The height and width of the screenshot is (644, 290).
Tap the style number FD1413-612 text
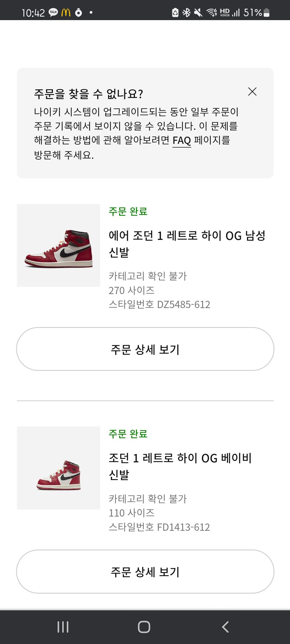[159, 527]
